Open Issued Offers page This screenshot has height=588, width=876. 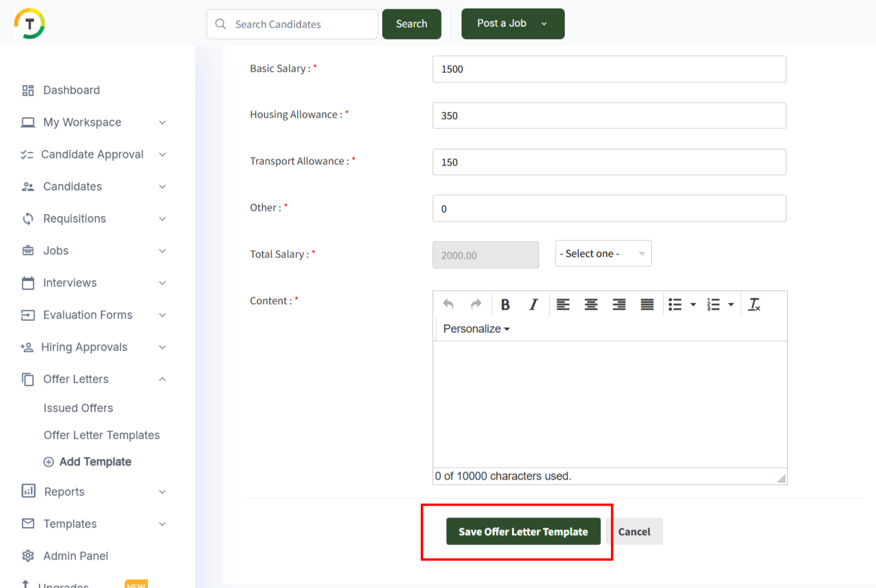pyautogui.click(x=78, y=408)
